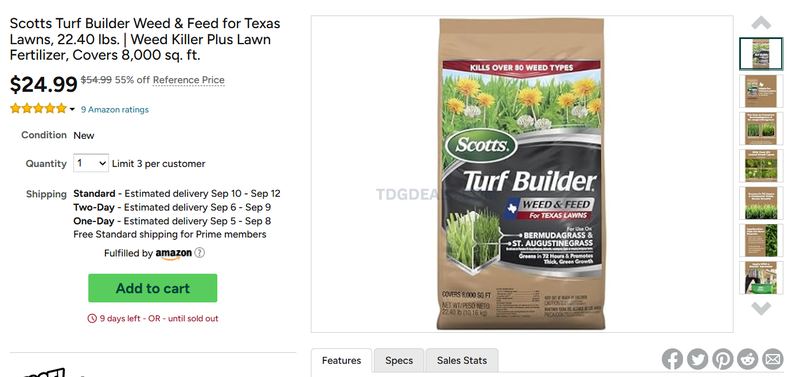Image resolution: width=800 pixels, height=377 pixels.
Task: Move up in thumbnail list arrow
Action: (x=761, y=23)
